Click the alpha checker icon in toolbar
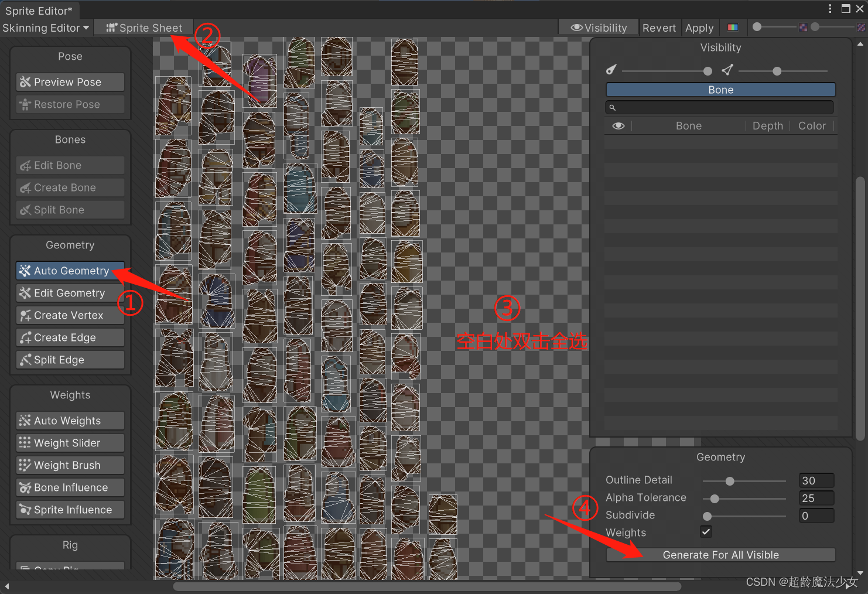Viewport: 868px width, 594px height. coord(803,28)
